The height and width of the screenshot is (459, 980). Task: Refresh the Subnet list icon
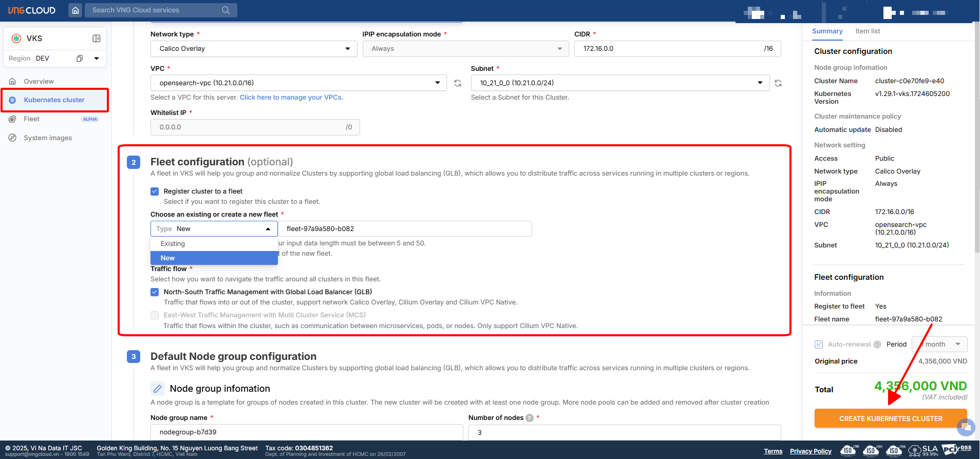(778, 83)
